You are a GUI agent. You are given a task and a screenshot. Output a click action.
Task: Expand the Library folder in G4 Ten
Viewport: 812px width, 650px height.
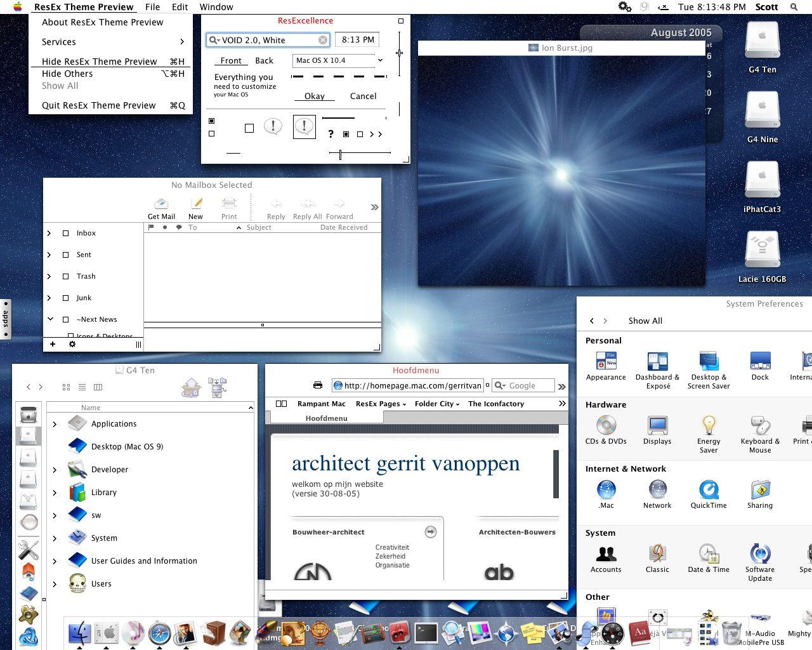(55, 493)
